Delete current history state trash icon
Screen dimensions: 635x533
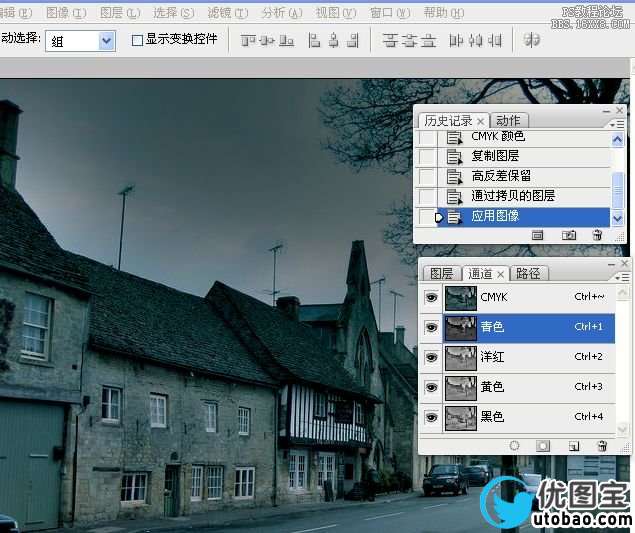click(x=597, y=235)
